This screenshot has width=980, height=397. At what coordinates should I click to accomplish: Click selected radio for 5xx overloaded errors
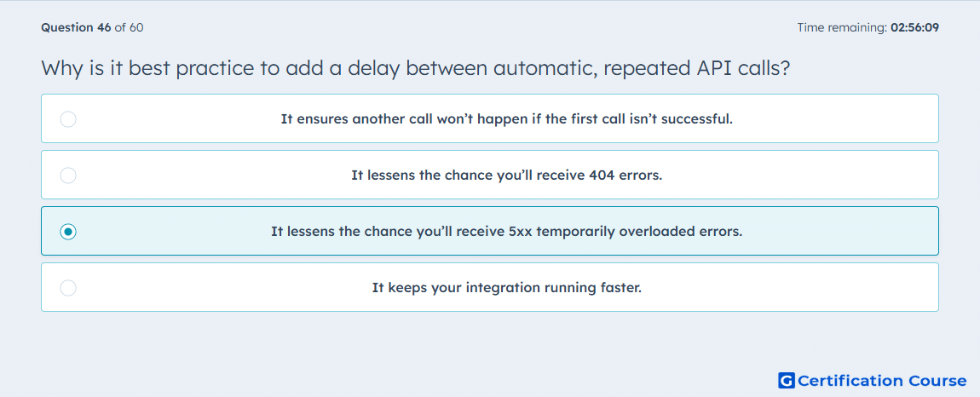click(x=68, y=232)
